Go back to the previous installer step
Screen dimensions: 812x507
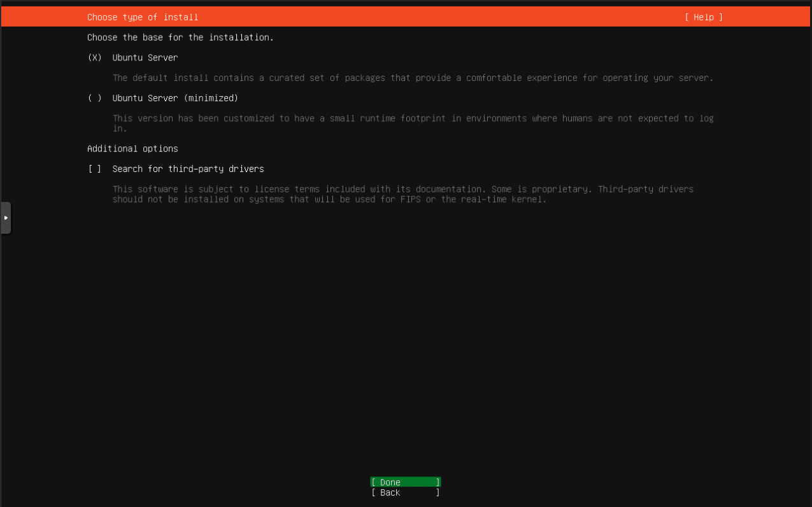(404, 492)
